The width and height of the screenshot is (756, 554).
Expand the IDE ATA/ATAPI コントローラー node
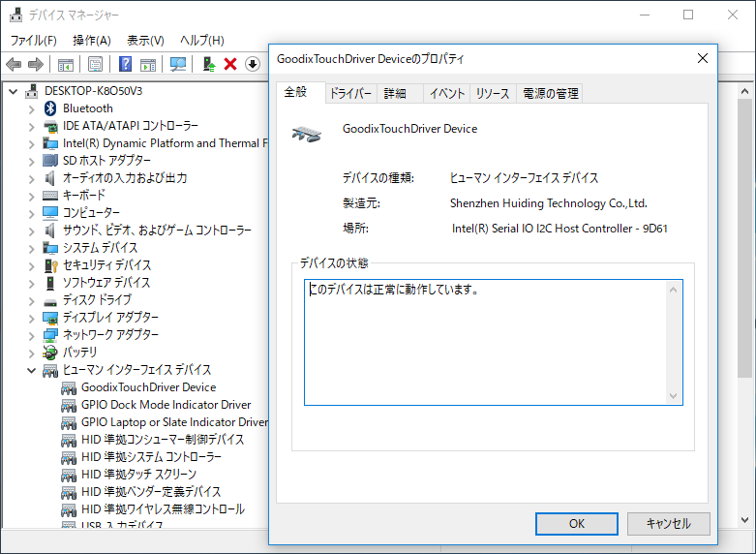pyautogui.click(x=31, y=127)
